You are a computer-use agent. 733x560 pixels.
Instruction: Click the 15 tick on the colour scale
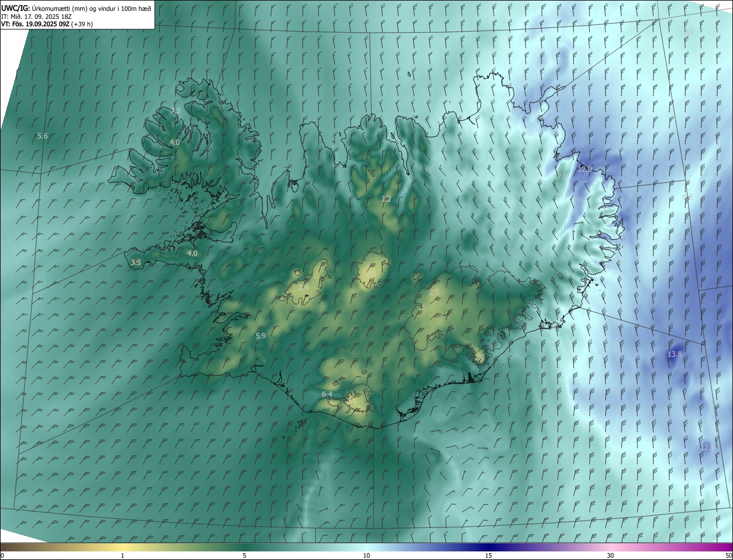(x=488, y=556)
